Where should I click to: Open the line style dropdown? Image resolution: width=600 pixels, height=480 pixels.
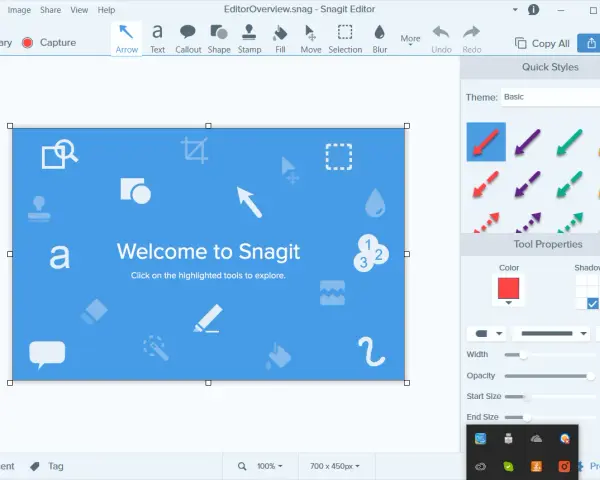click(x=553, y=334)
